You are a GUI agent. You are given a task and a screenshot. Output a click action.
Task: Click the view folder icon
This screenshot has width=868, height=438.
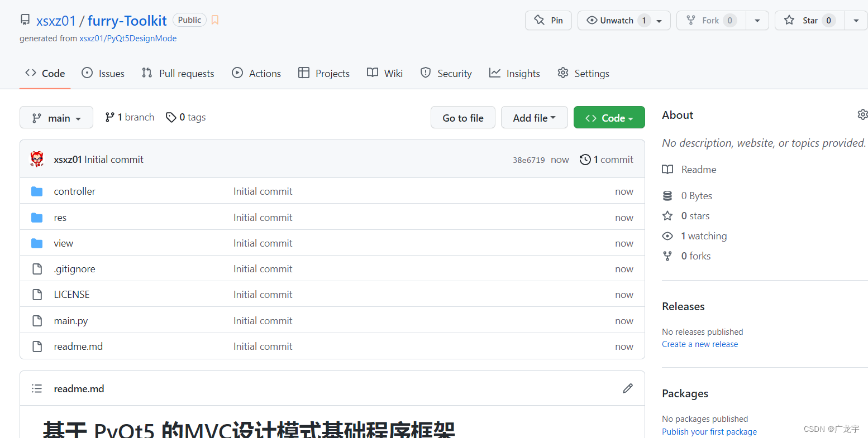click(x=37, y=243)
